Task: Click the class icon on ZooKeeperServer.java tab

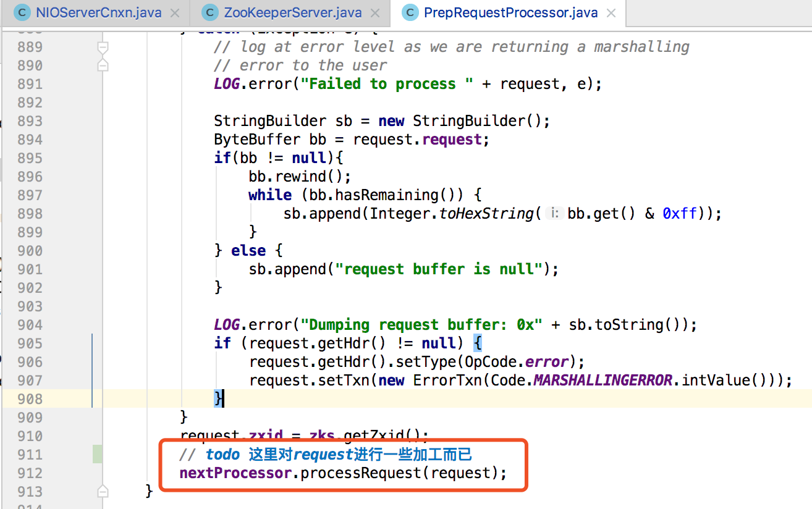Action: (211, 12)
